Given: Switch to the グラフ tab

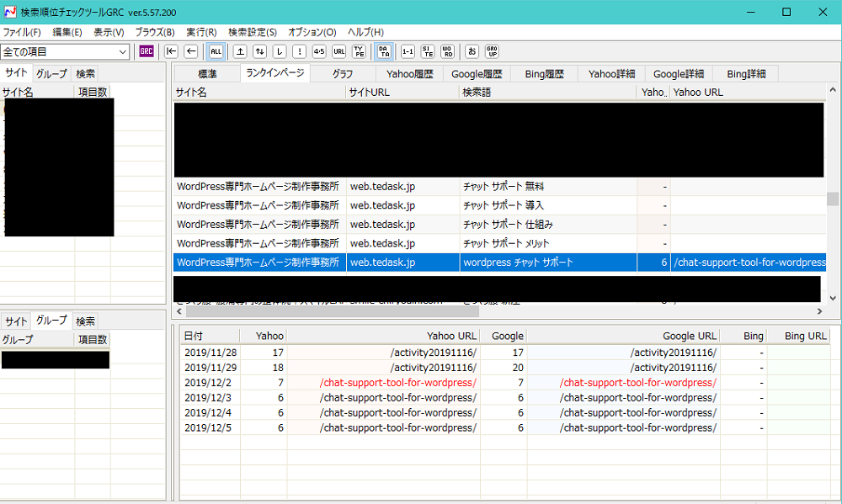Looking at the screenshot, I should click(342, 74).
